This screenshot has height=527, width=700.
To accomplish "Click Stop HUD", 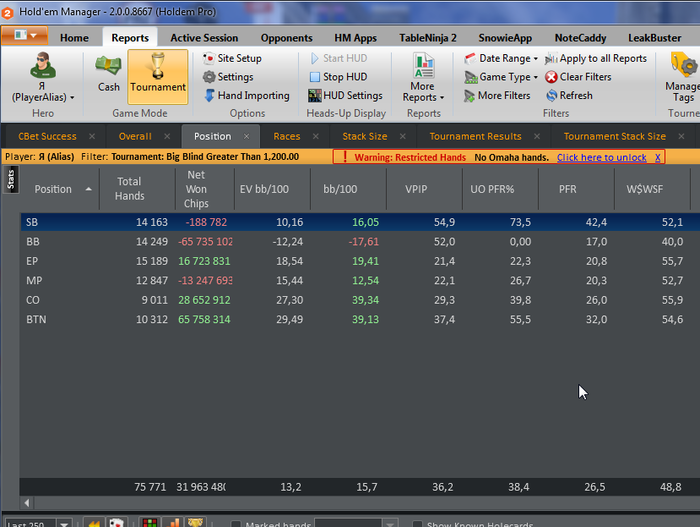I will (x=338, y=77).
